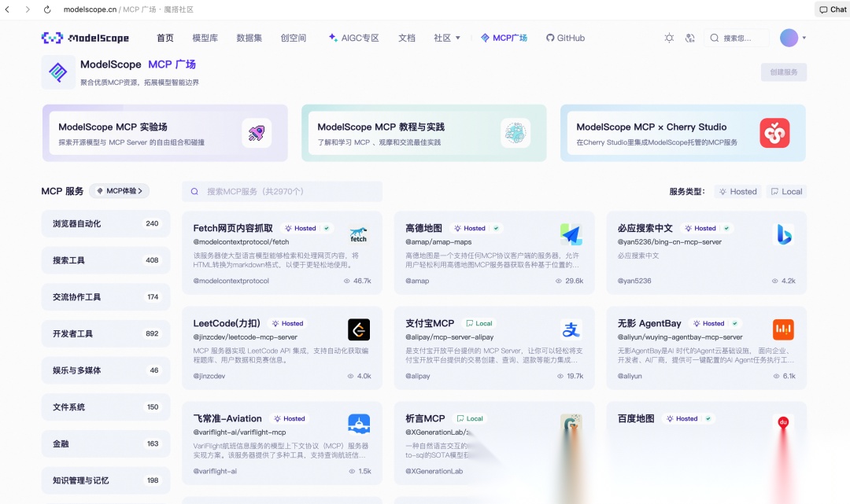Click views eye icon 46.7k
Viewport: 850px width, 504px height.
[346, 281]
